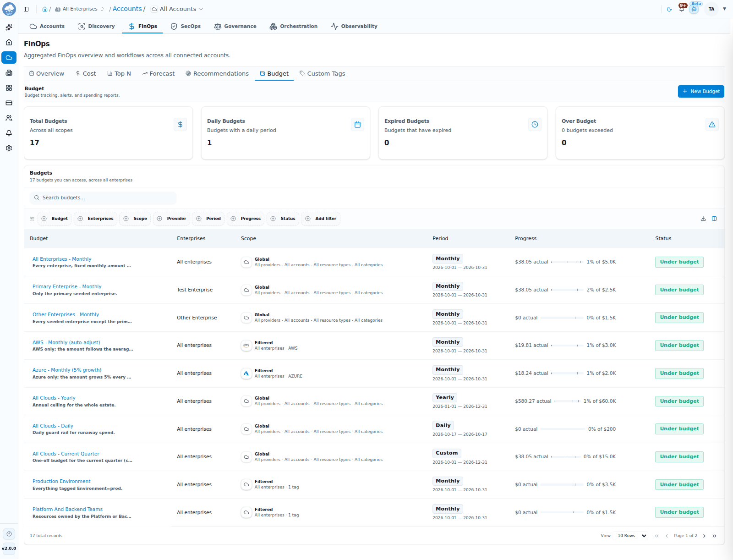Download budgets export icon
733x560 pixels.
[703, 219]
